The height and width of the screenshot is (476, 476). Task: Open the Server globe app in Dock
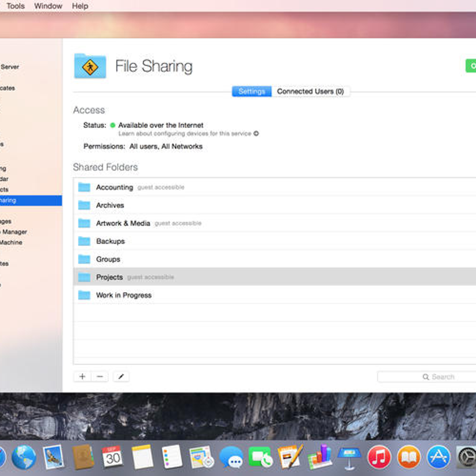pos(24,457)
